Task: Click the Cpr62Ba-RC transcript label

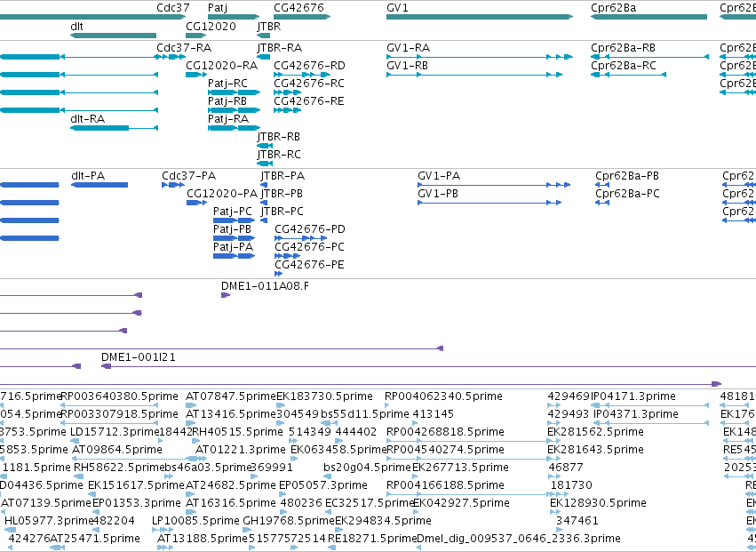Action: coord(624,66)
